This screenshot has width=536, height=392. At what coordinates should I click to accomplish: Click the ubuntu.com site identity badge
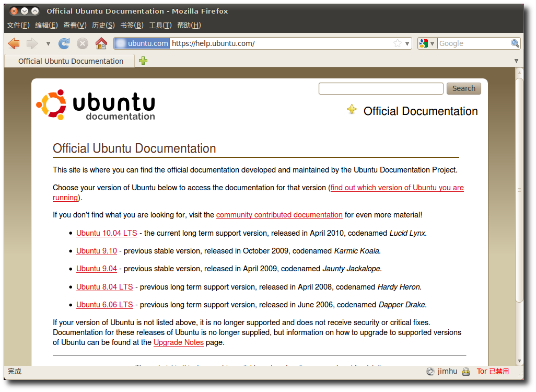click(x=142, y=43)
